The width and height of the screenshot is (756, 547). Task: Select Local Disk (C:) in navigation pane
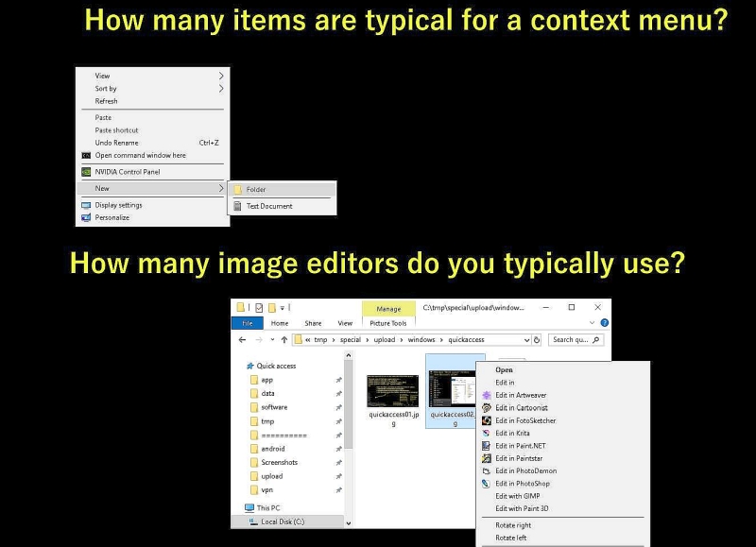(x=288, y=521)
